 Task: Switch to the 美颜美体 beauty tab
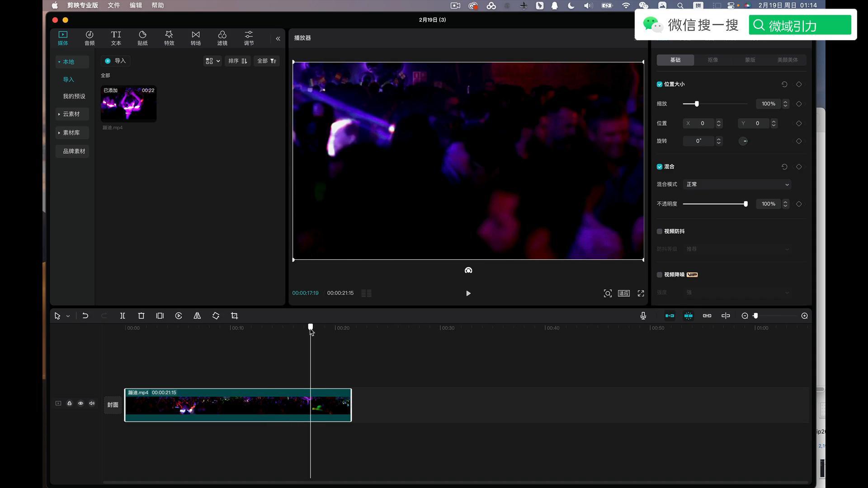tap(788, 60)
